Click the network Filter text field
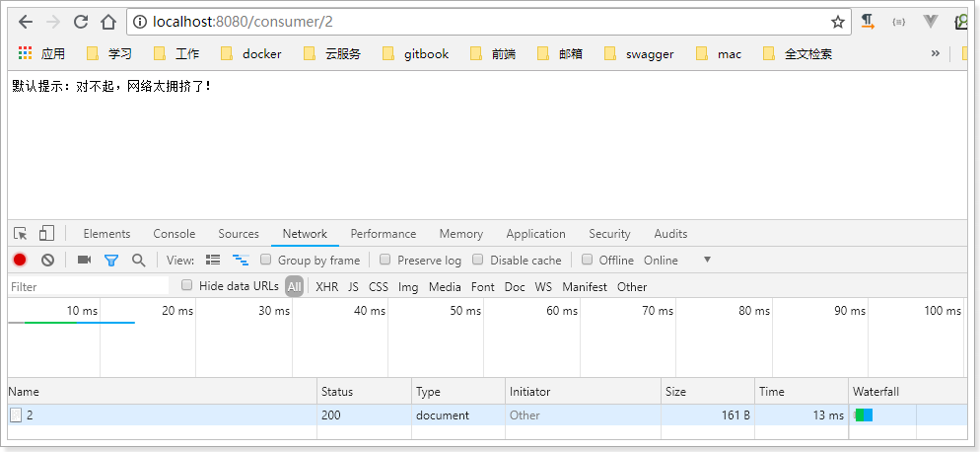Viewport: 980px width, 452px height. [x=89, y=287]
